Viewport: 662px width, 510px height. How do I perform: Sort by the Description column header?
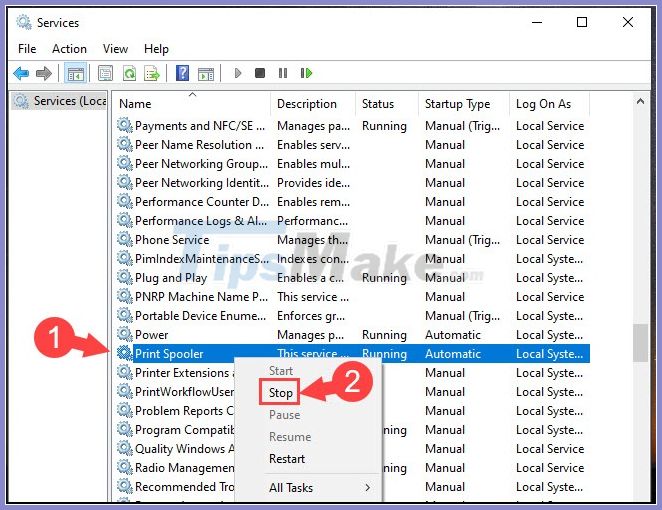[x=313, y=104]
